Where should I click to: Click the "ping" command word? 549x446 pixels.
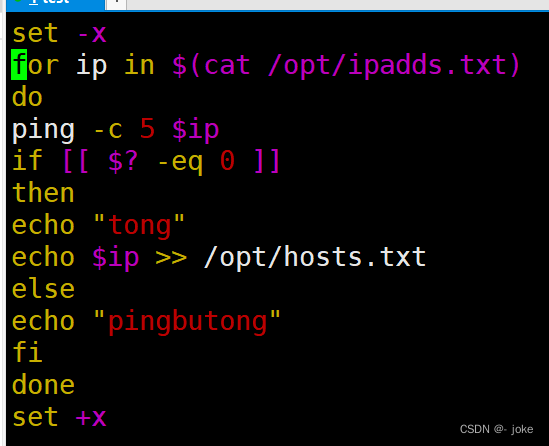coord(43,131)
